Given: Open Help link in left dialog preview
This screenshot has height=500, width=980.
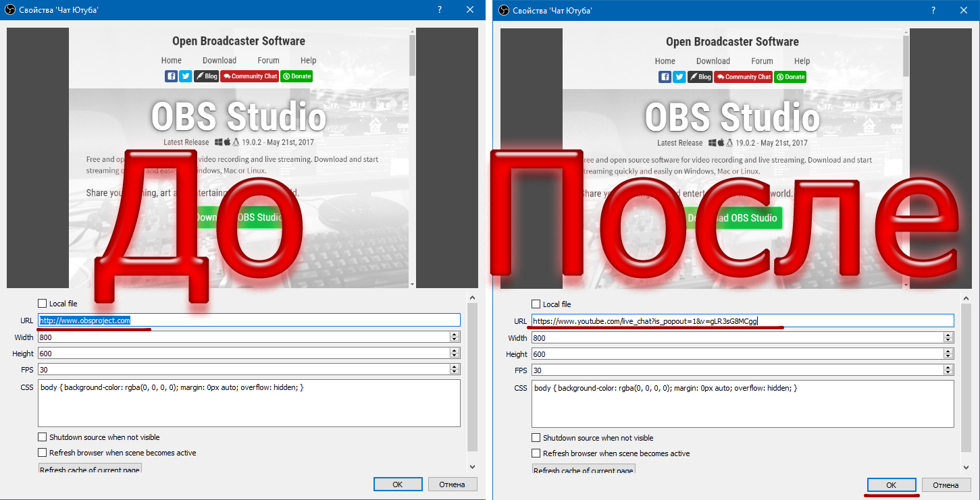Looking at the screenshot, I should click(x=309, y=60).
